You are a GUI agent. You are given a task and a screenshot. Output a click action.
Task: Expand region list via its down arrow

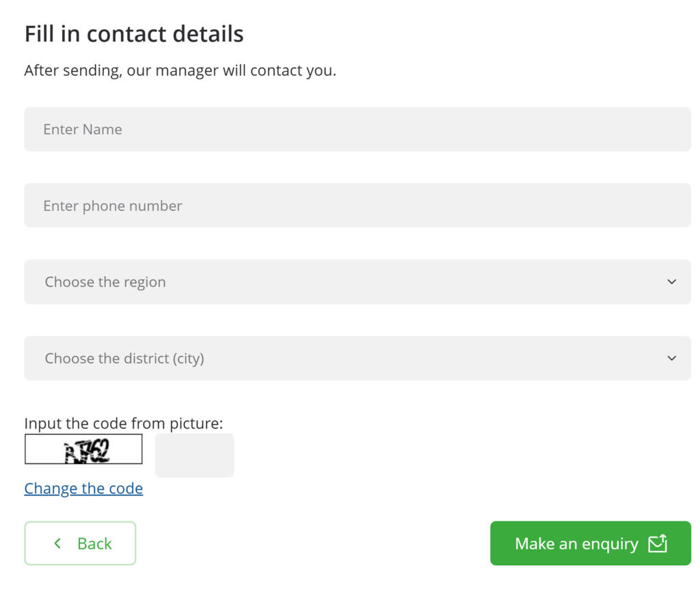[x=671, y=282]
